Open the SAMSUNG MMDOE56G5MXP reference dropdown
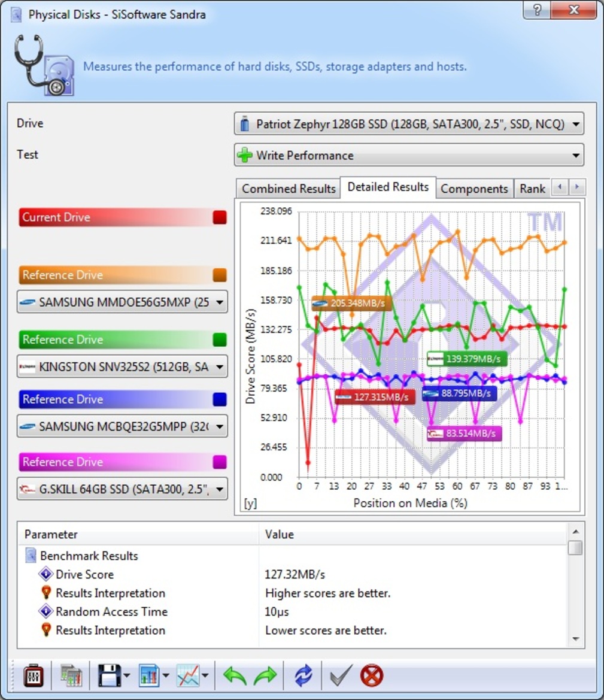Image resolution: width=604 pixels, height=700 pixels. (122, 302)
